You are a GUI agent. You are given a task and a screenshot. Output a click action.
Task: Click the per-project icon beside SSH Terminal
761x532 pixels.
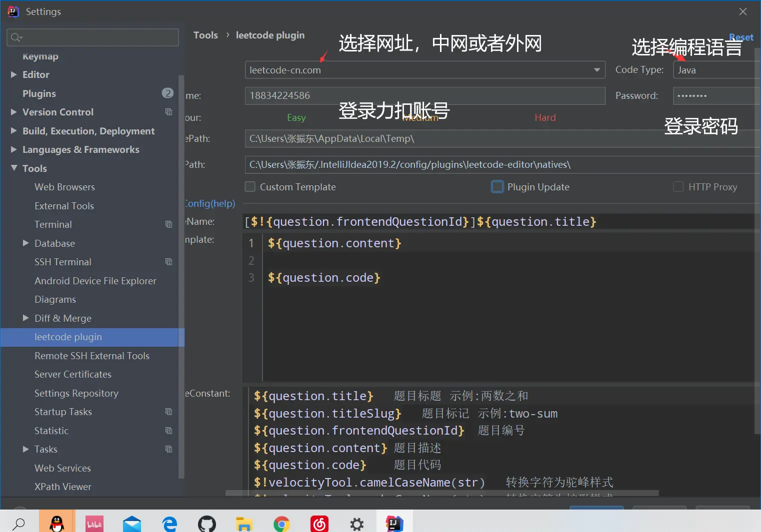[x=169, y=262]
